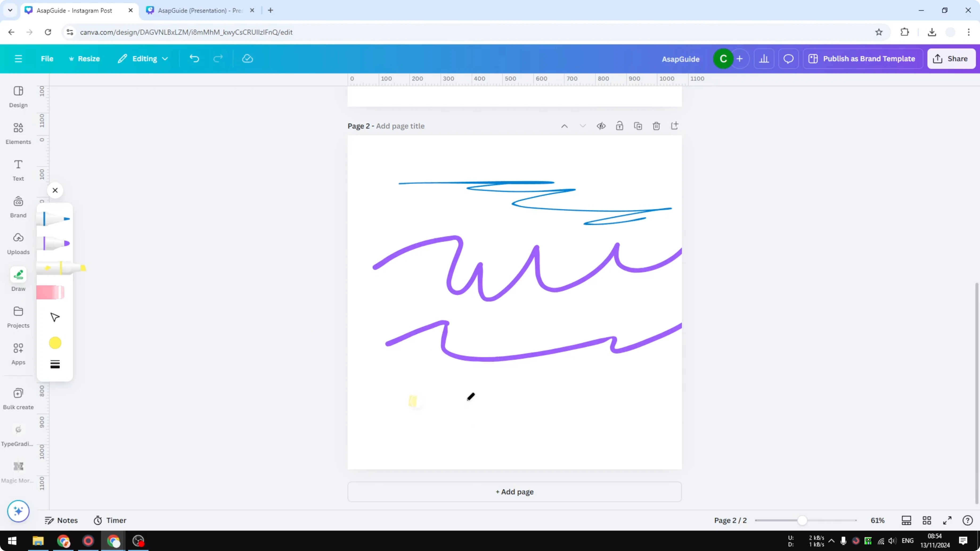
Task: Click Publish as Brand Template
Action: pyautogui.click(x=863, y=59)
